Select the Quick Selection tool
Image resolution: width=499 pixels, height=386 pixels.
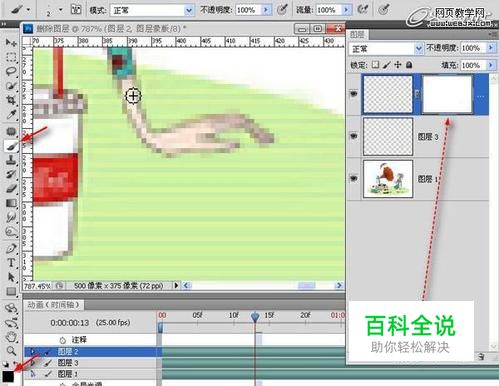click(11, 86)
